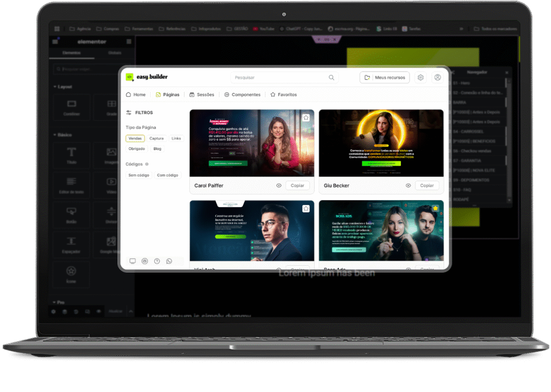Viewport: 551px width, 392px height.
Task: Click the monitor icon in sidebar footer
Action: pos(132,261)
